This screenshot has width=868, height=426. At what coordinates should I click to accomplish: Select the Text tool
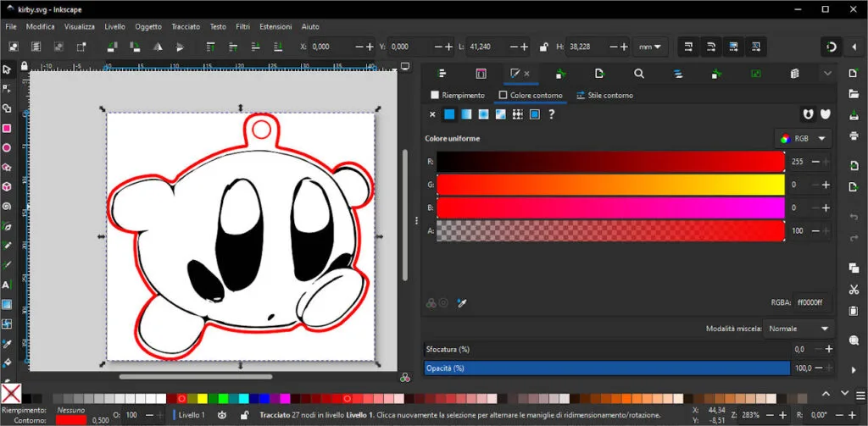click(7, 285)
